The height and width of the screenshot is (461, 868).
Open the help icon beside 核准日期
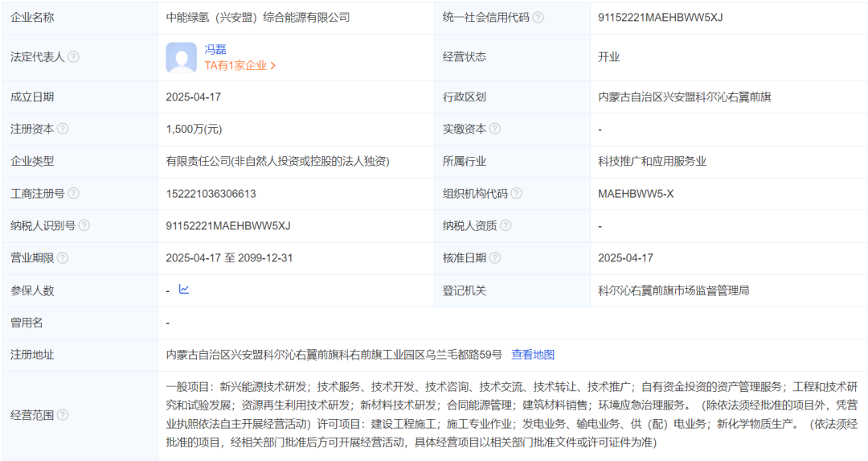click(x=495, y=257)
